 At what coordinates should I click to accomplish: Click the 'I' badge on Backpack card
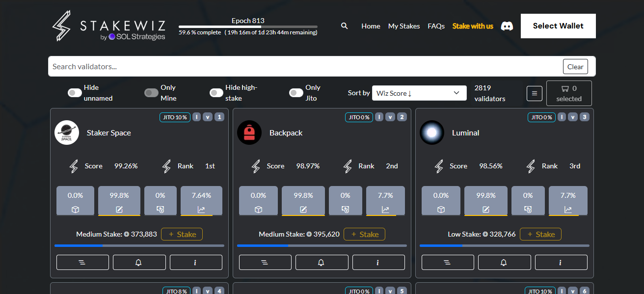[x=379, y=117]
